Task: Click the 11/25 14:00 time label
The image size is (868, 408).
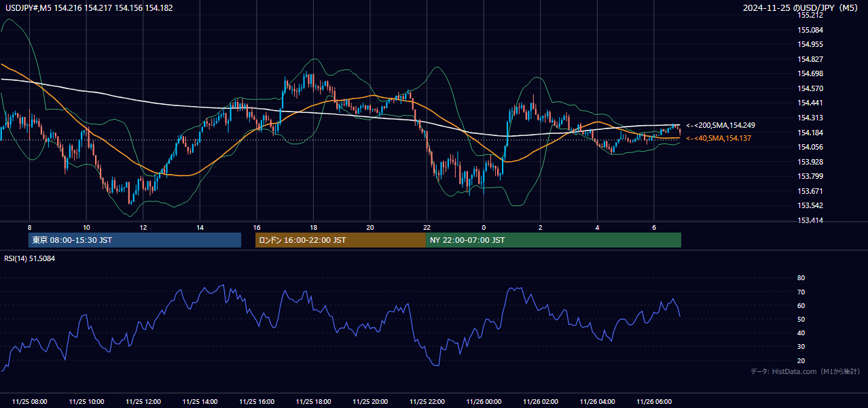Action: coord(200,401)
